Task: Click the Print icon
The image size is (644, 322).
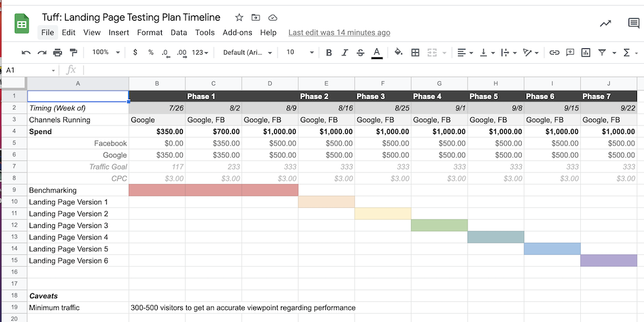Action: (57, 53)
